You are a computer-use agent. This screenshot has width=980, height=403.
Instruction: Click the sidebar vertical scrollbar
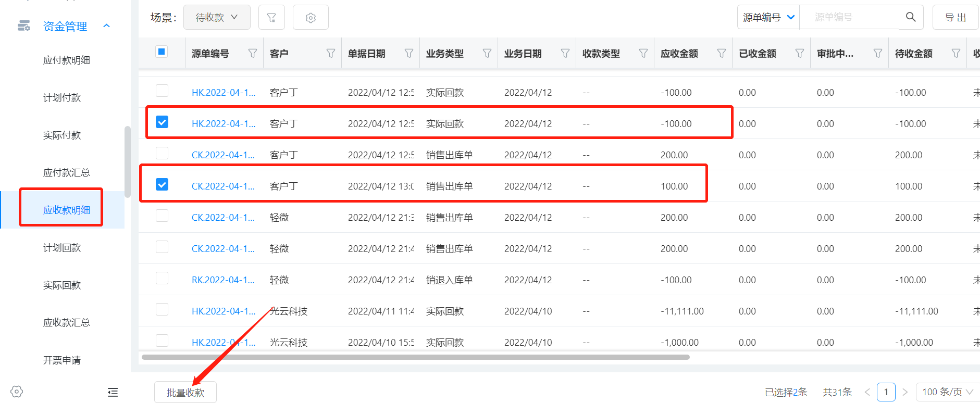(128, 161)
